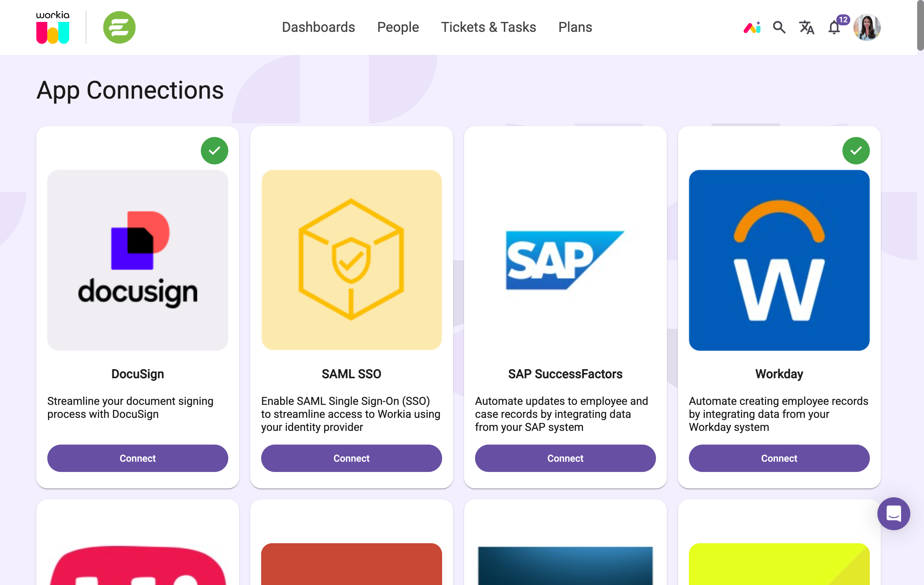The image size is (924, 585).
Task: Click the SAML SSO card title
Action: 352,374
